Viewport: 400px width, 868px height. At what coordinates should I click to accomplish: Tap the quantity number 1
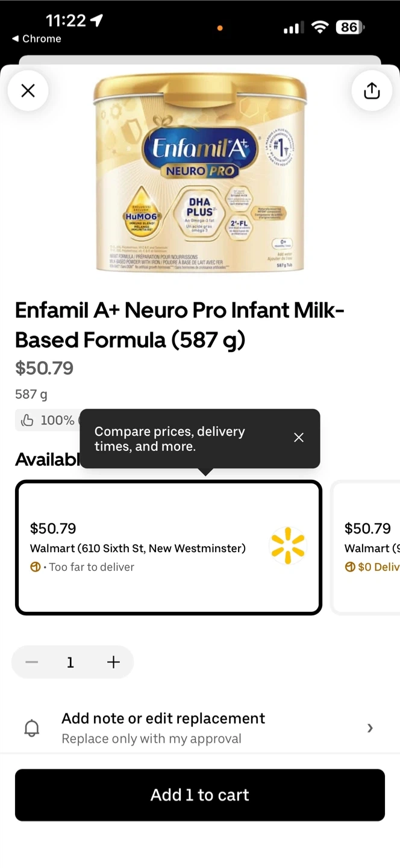[x=70, y=662]
